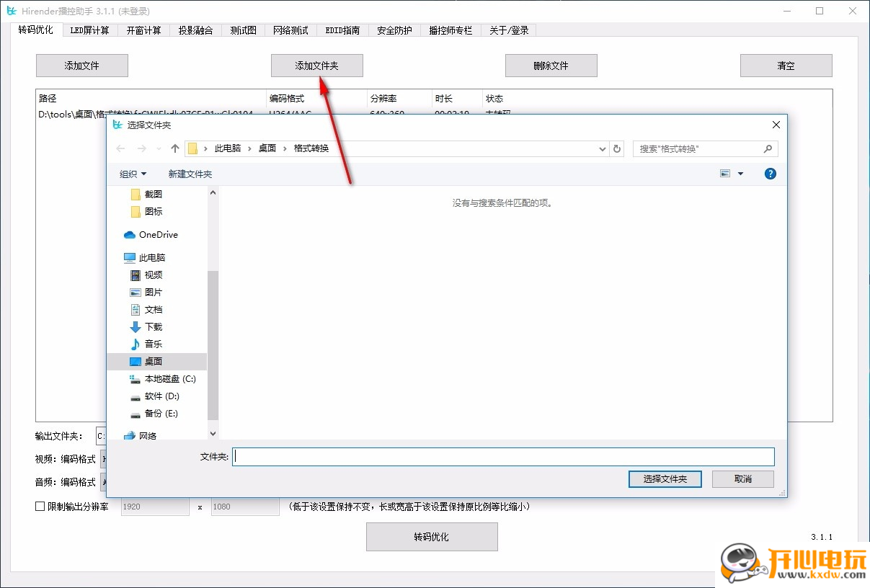Click the 1920 width input field
870x588 pixels.
(155, 507)
